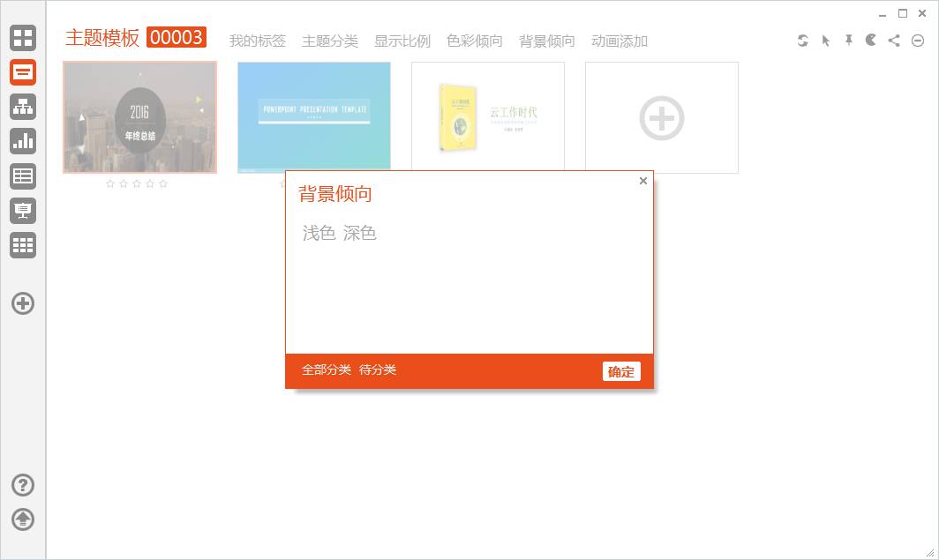Minimize the application window

[x=883, y=14]
